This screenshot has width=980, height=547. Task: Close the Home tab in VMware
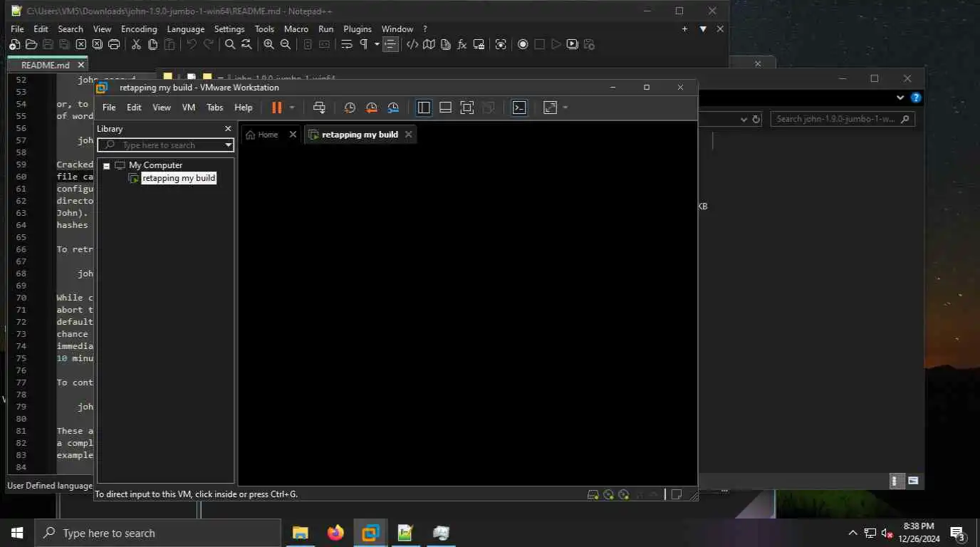point(292,135)
